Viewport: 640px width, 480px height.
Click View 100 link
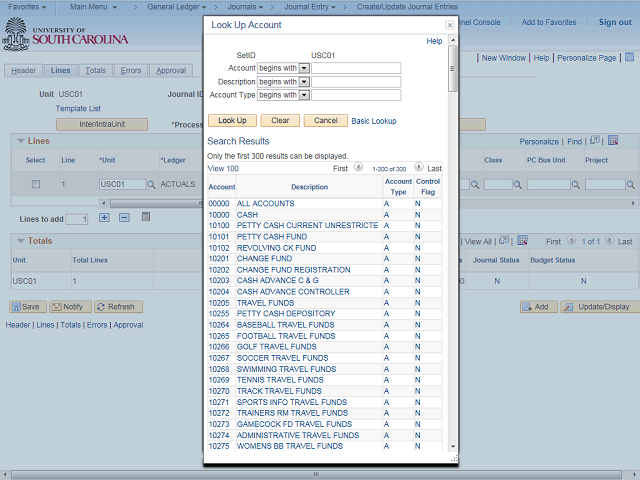click(x=223, y=169)
